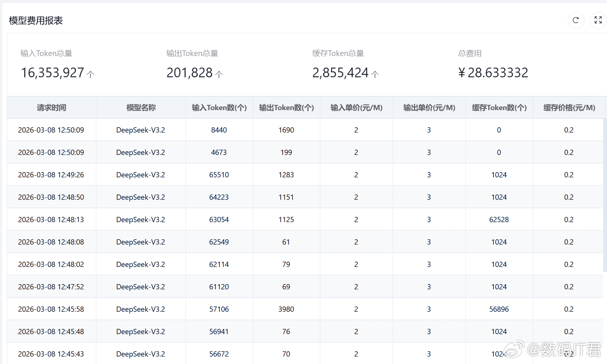Click the refresh report icon
Screen dimensions: 607x364
(576, 20)
